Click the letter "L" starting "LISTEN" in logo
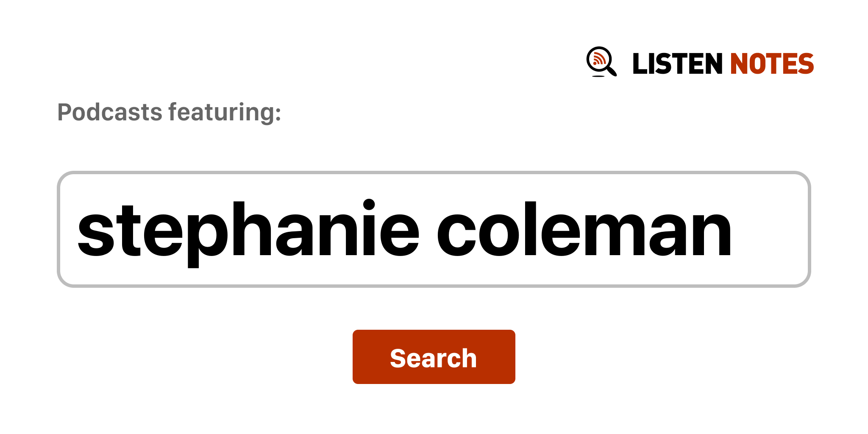868x434 pixels. coord(639,64)
